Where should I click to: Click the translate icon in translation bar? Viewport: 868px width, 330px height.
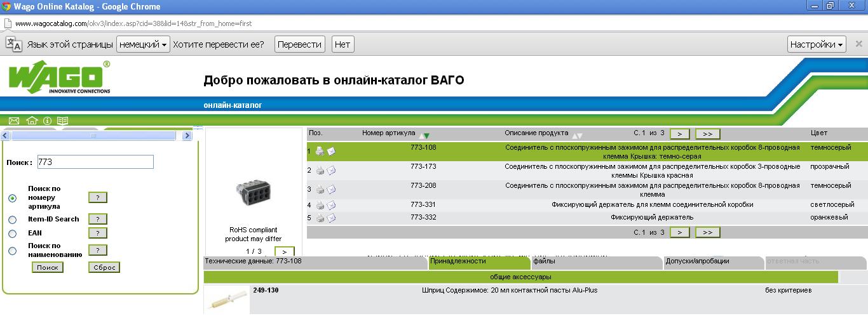pos(14,44)
